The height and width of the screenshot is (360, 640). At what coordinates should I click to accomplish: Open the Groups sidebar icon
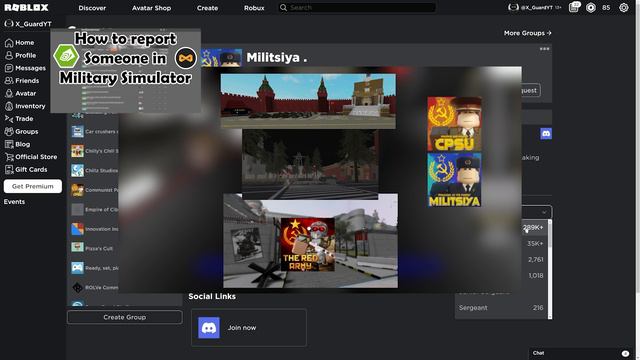click(x=9, y=131)
